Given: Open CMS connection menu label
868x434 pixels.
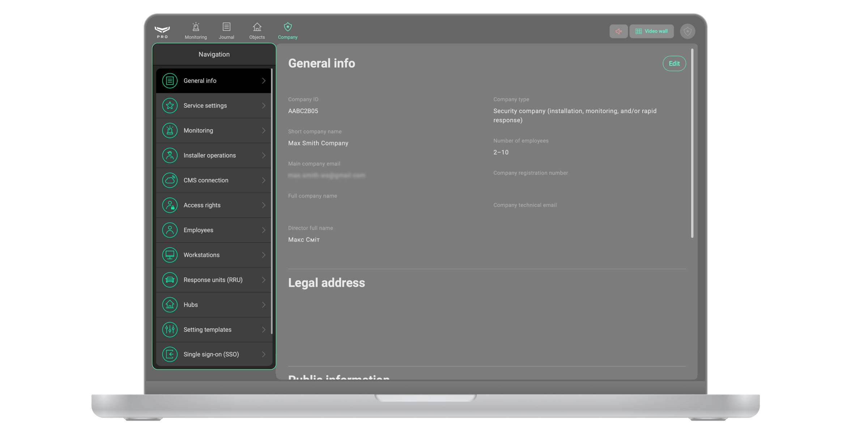Looking at the screenshot, I should click(206, 180).
